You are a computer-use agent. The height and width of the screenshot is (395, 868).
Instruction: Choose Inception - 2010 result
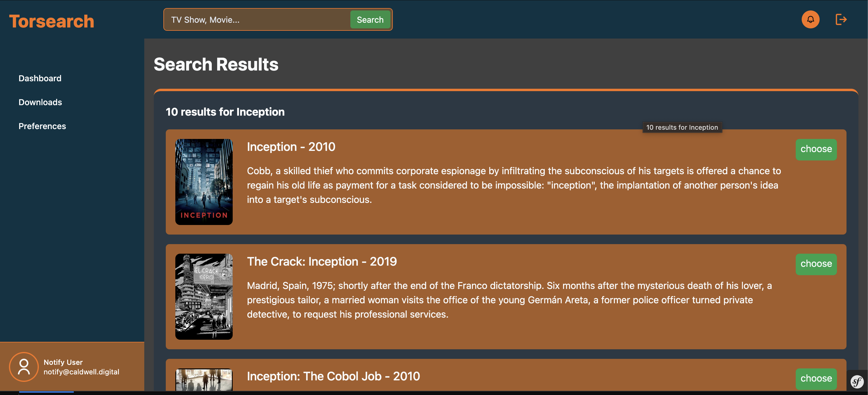[x=816, y=149]
